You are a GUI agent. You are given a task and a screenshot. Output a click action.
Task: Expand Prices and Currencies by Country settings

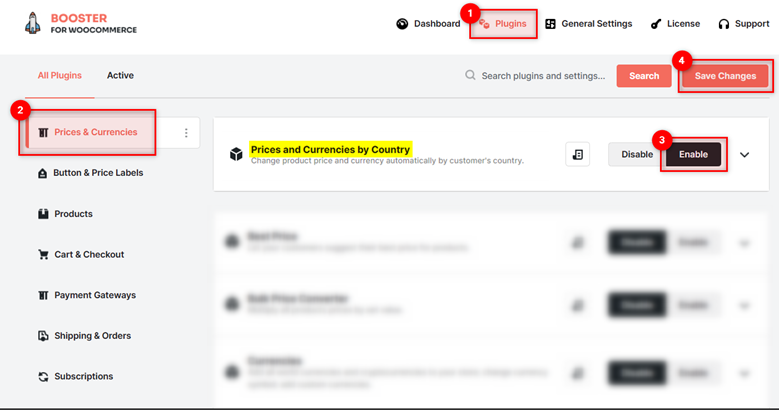(744, 155)
